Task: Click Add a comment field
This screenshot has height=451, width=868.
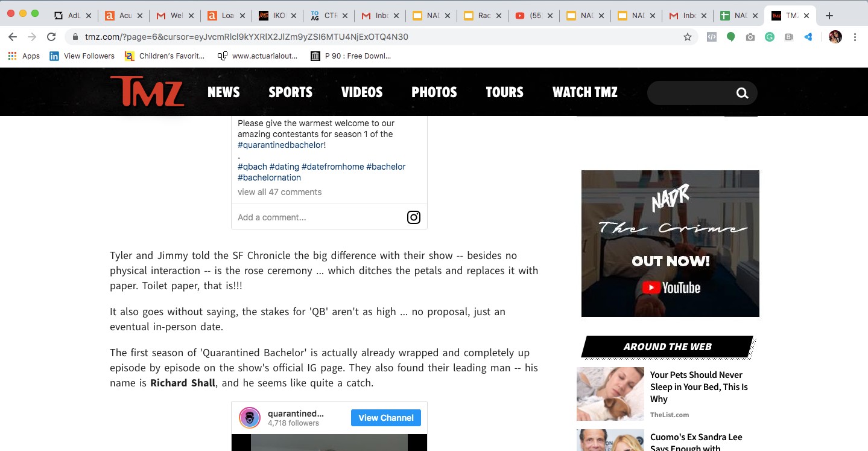Action: [x=272, y=217]
